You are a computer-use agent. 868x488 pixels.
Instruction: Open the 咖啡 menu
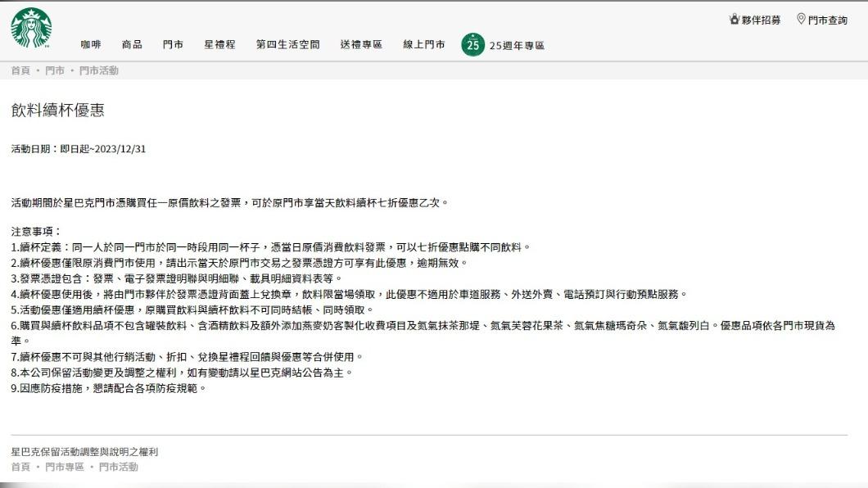pyautogui.click(x=91, y=45)
